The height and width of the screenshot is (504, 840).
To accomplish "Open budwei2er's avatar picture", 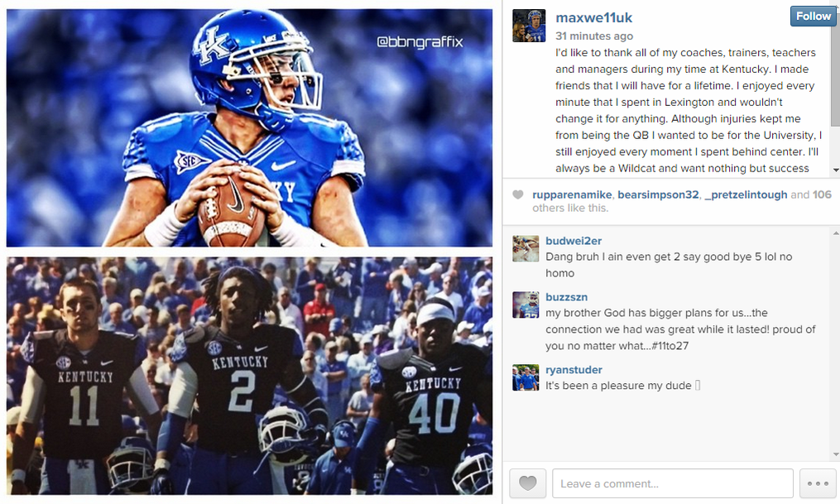I will 526,248.
